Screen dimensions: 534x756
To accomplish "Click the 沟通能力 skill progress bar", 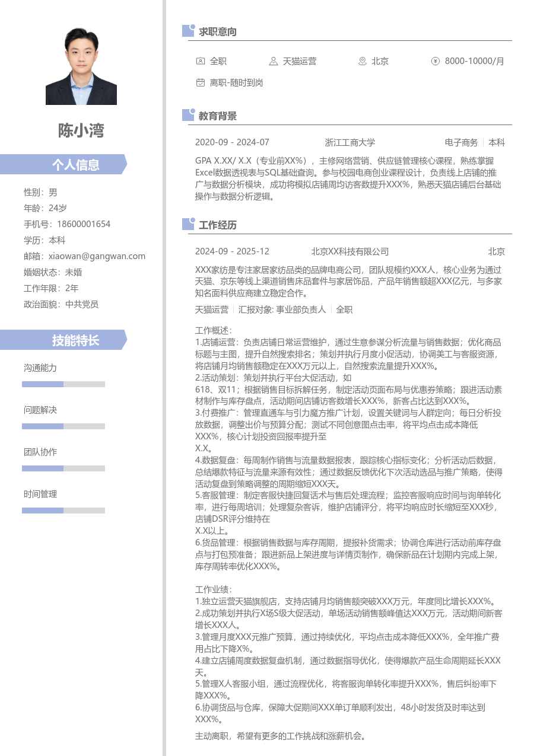I will pos(63,384).
